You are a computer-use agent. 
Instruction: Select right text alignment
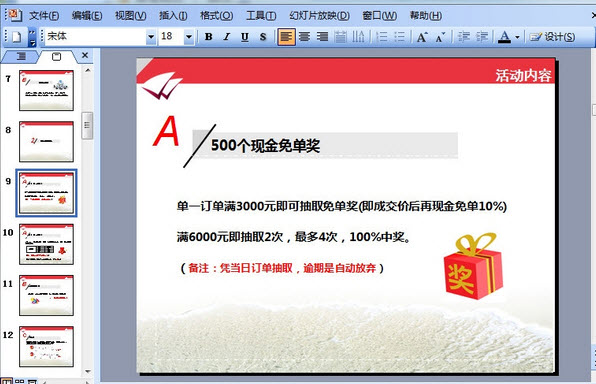tap(322, 36)
